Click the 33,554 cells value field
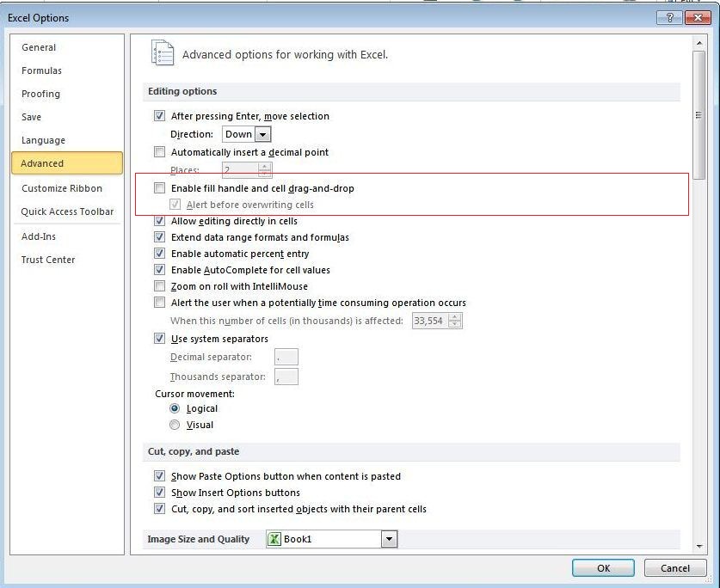 click(430, 321)
